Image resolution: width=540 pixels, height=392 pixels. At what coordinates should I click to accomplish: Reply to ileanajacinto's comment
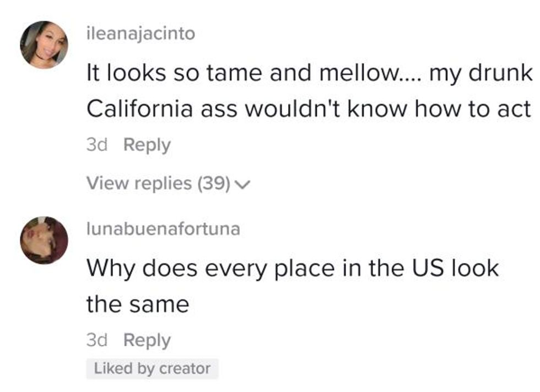pyautogui.click(x=147, y=145)
